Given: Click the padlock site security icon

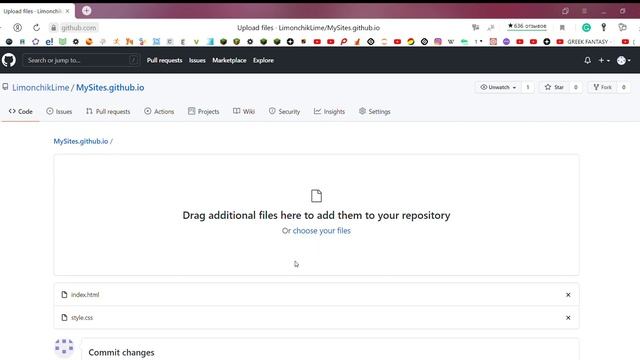Looking at the screenshot, I should pos(53,28).
